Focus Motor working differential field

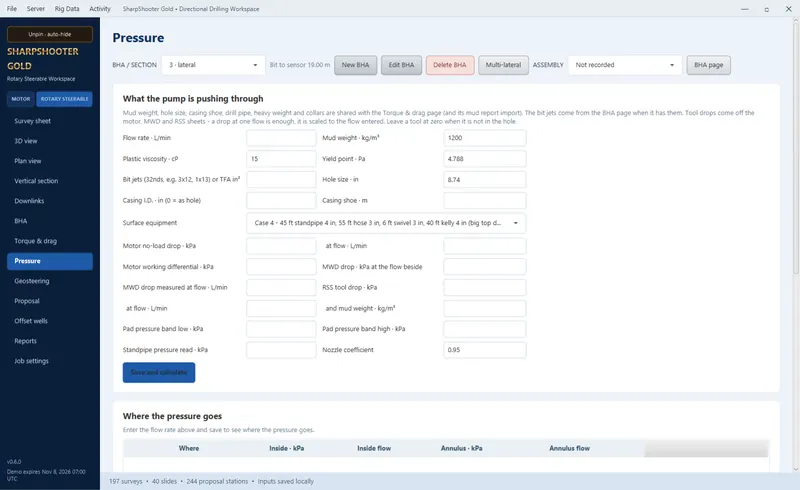(x=281, y=267)
